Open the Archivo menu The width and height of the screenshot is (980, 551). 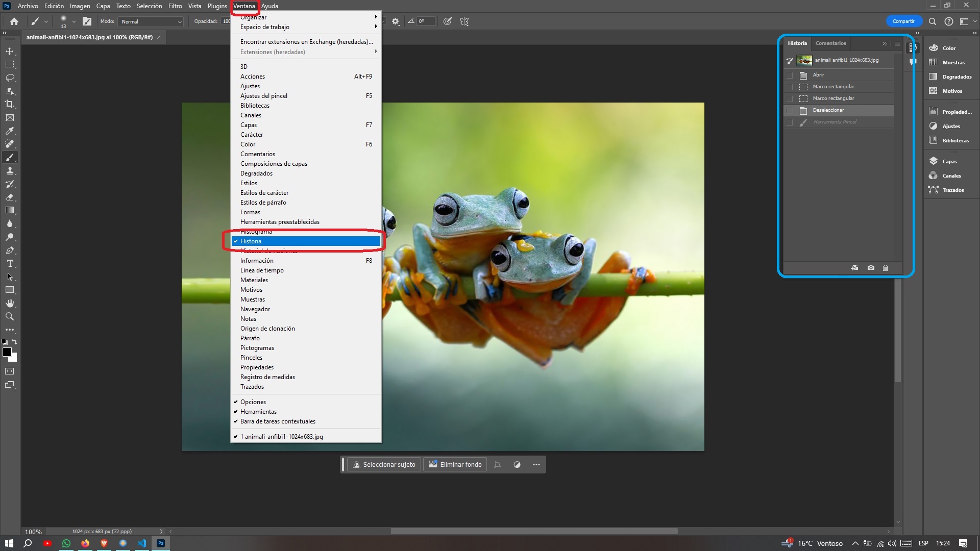click(28, 6)
